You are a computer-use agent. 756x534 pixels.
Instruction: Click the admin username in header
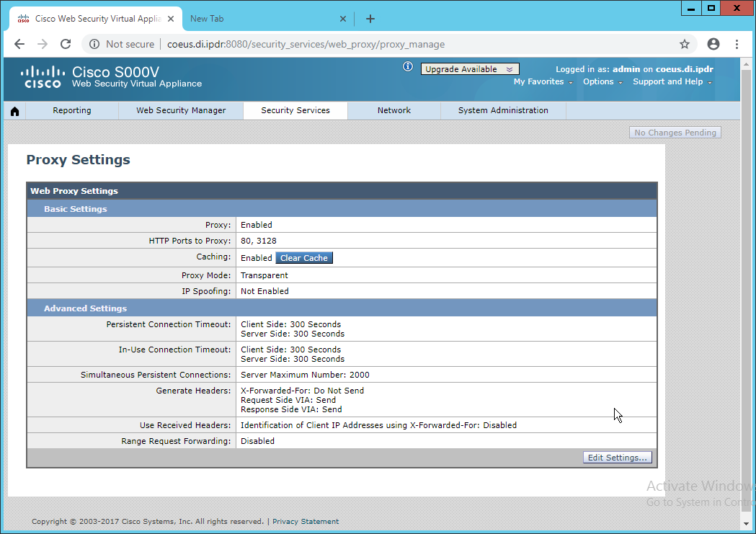coord(626,69)
